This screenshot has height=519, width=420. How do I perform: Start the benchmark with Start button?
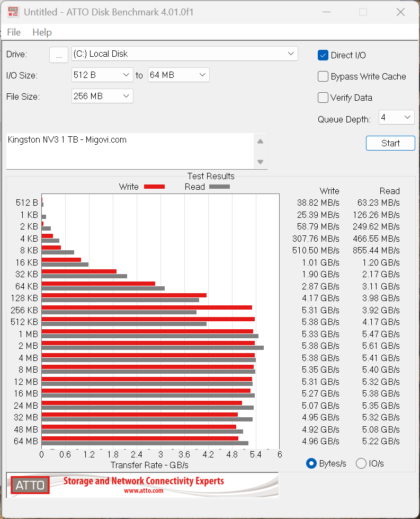[390, 143]
